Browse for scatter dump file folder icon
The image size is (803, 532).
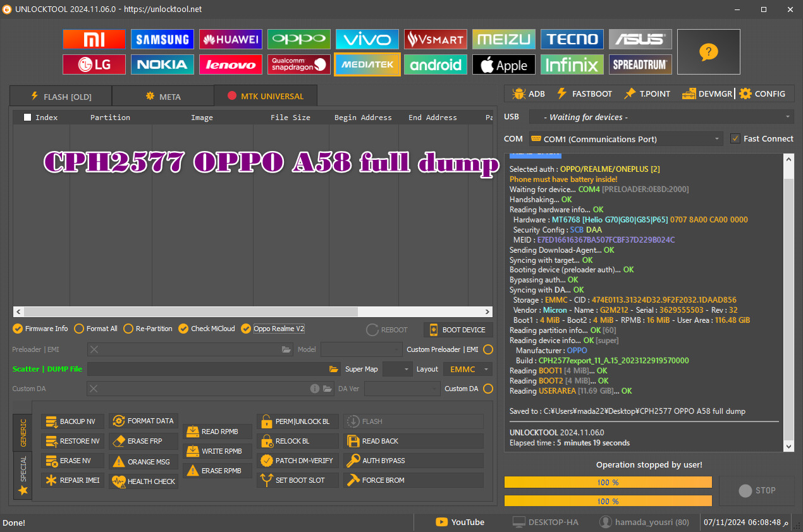(334, 369)
